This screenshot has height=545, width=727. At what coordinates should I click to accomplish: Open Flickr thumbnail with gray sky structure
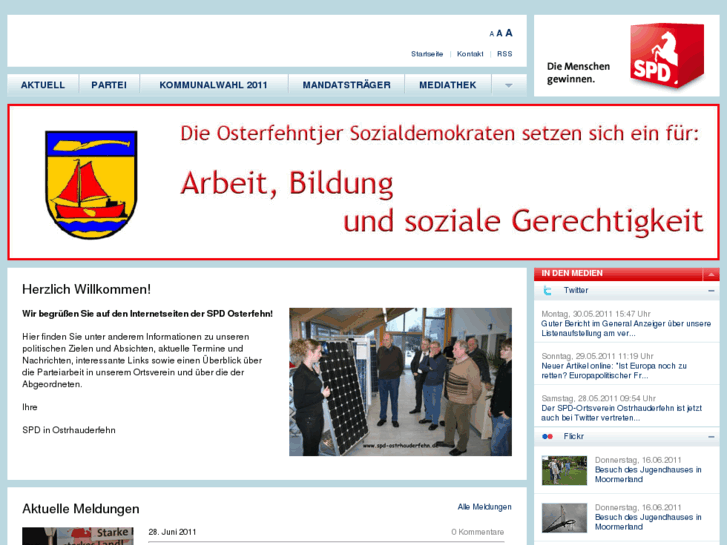pyautogui.click(x=564, y=518)
